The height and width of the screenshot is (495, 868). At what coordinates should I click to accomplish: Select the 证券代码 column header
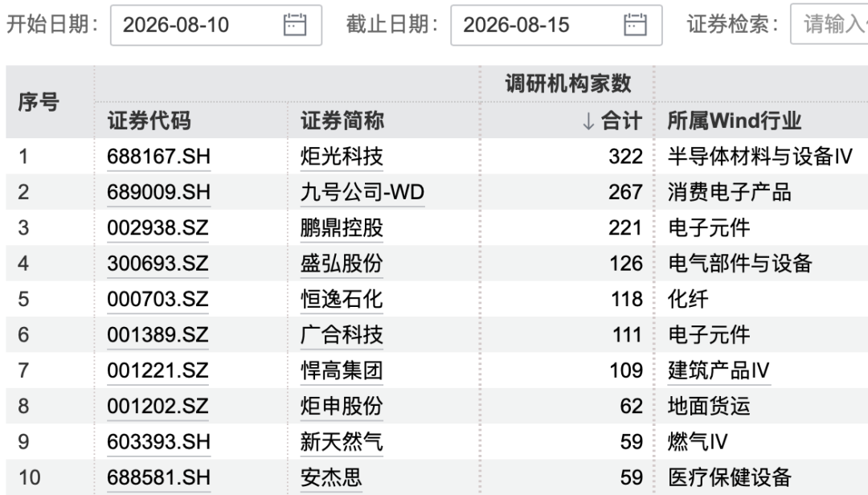[149, 121]
